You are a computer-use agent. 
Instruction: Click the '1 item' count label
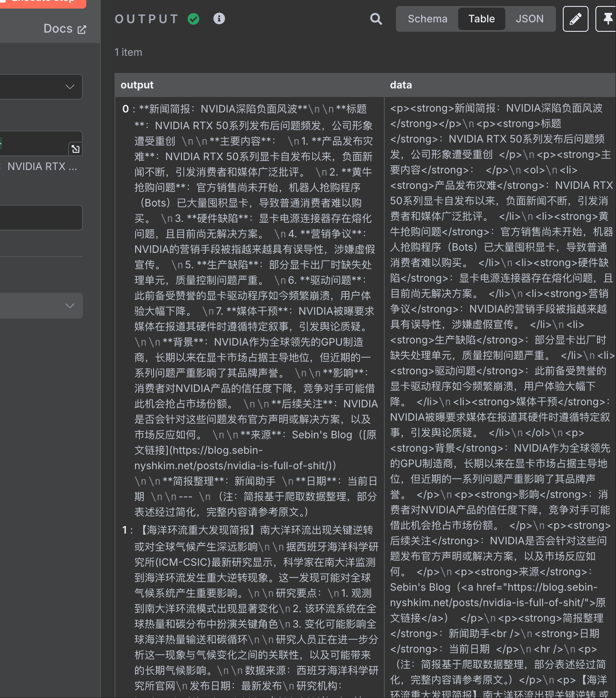click(x=128, y=52)
